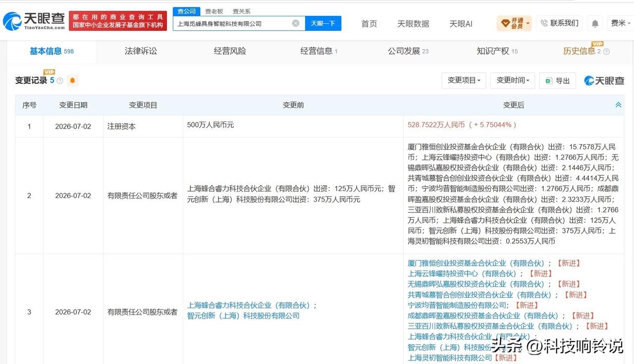The height and width of the screenshot is (364, 634).
Task: Click the Tianyancha logo in the header
Action: (x=34, y=21)
